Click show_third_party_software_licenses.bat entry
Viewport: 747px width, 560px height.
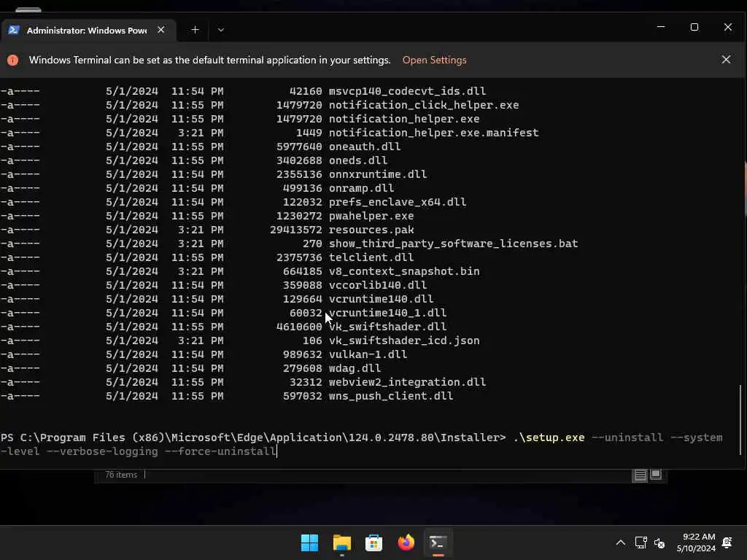point(453,244)
